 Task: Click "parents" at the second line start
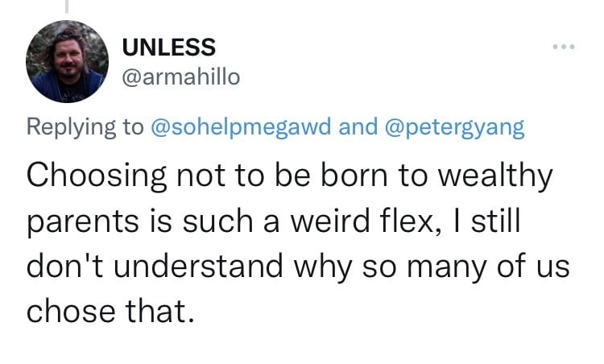pyautogui.click(x=82, y=222)
